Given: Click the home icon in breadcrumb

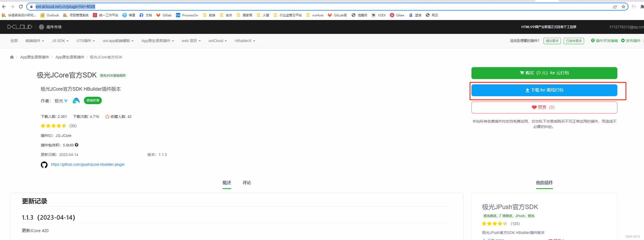Looking at the screenshot, I should click(x=12, y=57).
